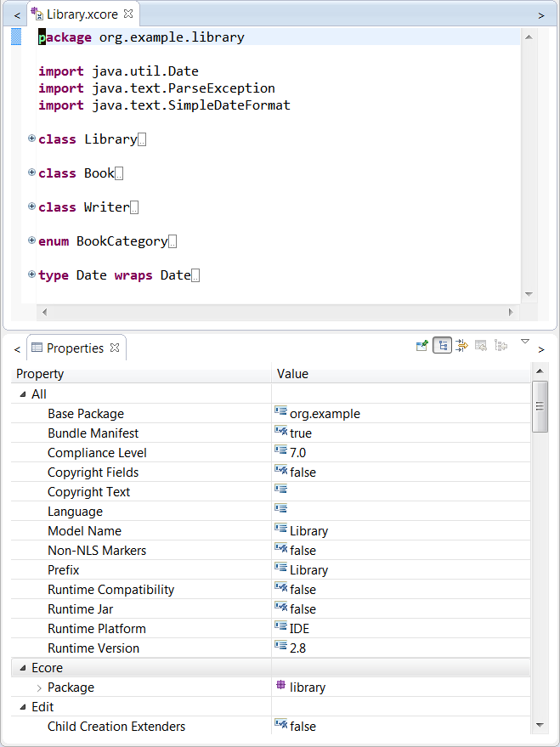The width and height of the screenshot is (560, 747).
Task: Click the Bundle Manifest true value icon
Action: coord(280,433)
